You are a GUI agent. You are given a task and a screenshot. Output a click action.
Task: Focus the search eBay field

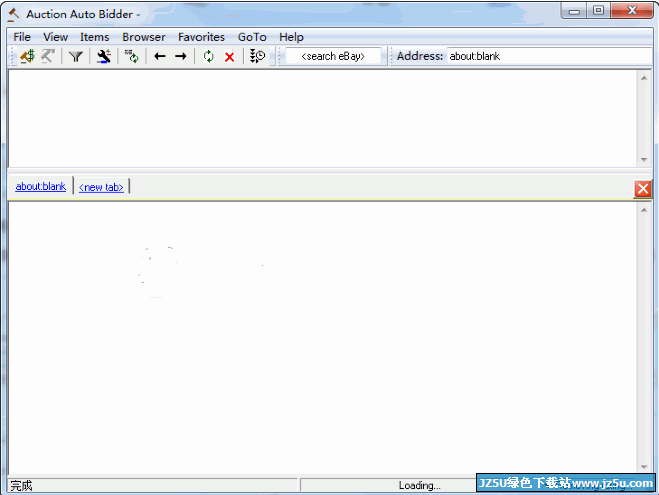333,56
